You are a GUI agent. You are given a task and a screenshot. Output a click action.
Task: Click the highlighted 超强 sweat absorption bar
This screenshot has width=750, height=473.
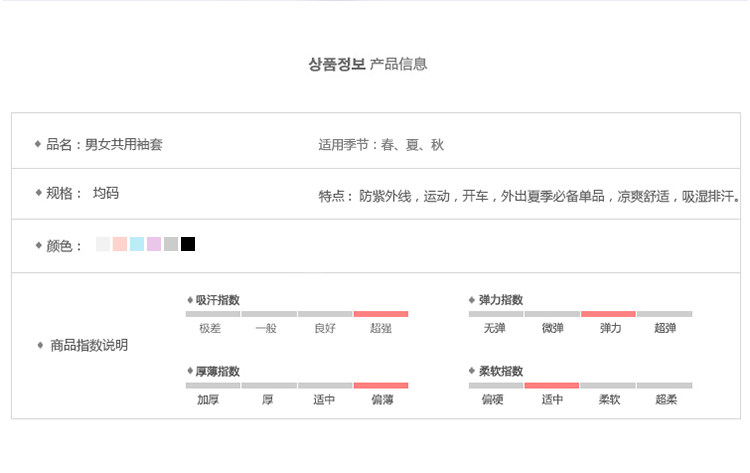click(380, 314)
